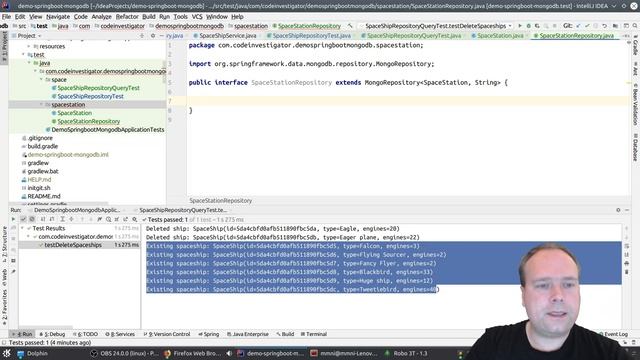Viewport: 640px width, 360px height.
Task: Select the DemoSpringbootMongodbApplic... run tab
Action: pyautogui.click(x=77, y=210)
